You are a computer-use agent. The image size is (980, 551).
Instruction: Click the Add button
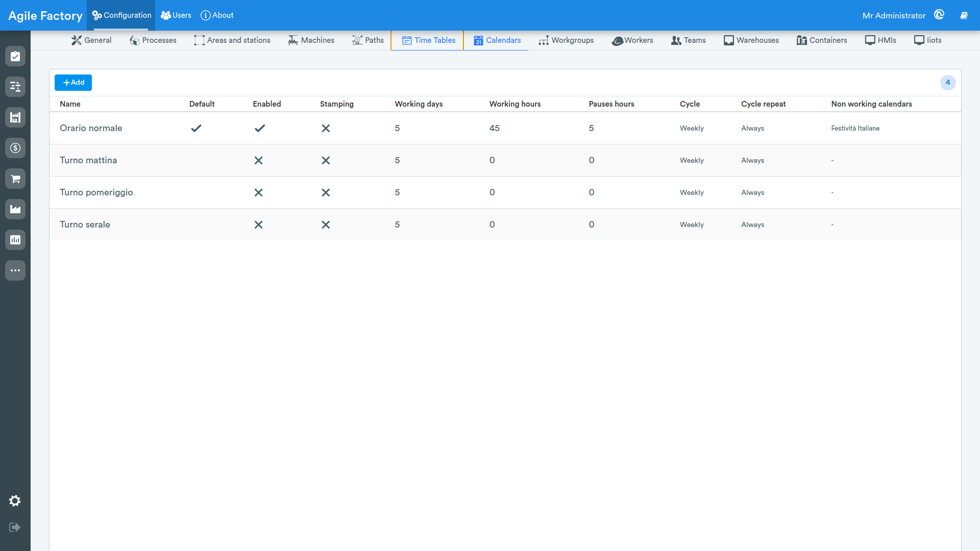point(73,83)
